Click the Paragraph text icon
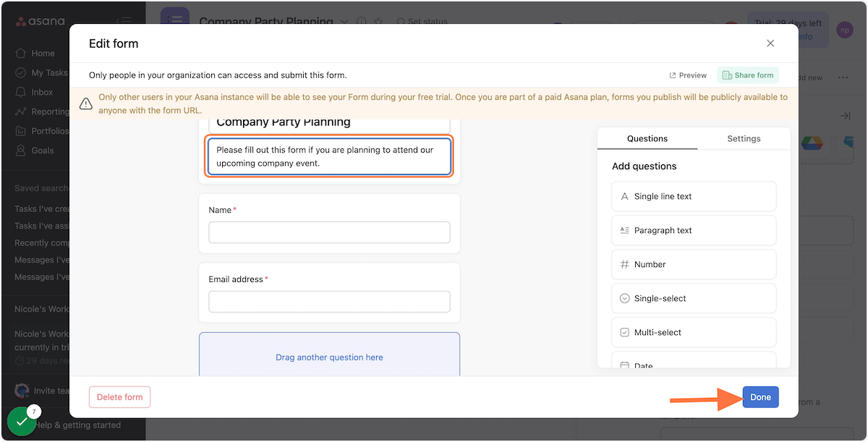The width and height of the screenshot is (868, 442). click(625, 230)
